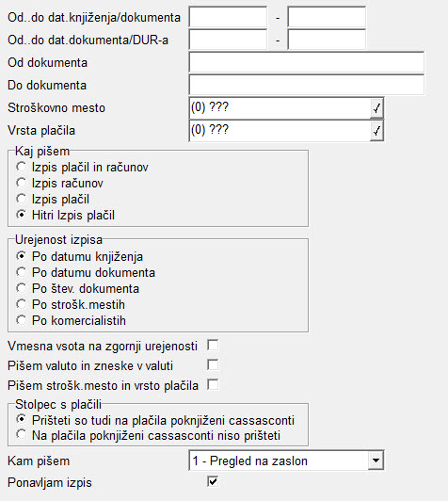448x501 pixels.
Task: Open the Stroškovno mesto lookup checkmark button
Action: pos(376,108)
